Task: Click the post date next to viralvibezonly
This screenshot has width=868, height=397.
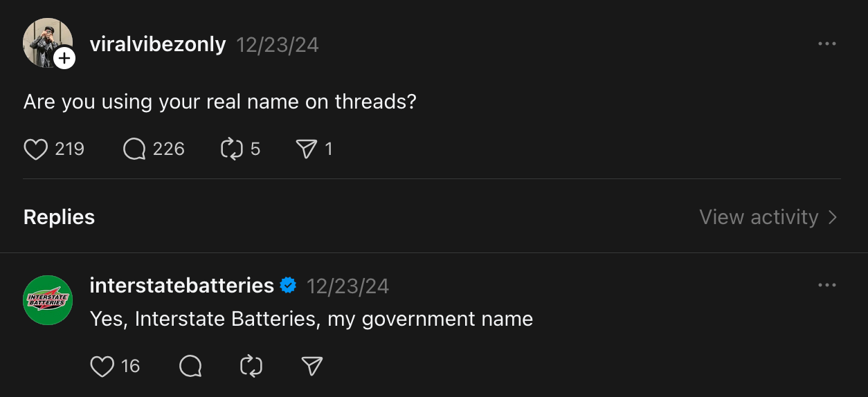Action: click(x=278, y=45)
